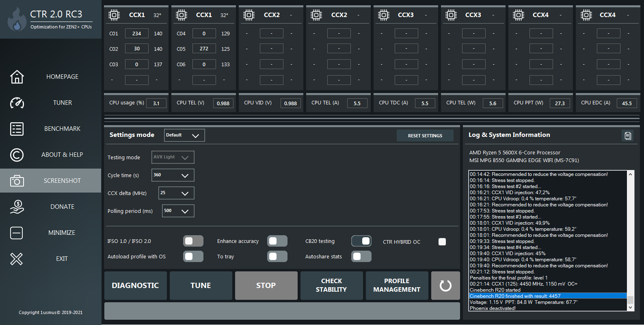This screenshot has width=644, height=325.
Task: Click the Screenshot camera icon
Action: pyautogui.click(x=17, y=181)
